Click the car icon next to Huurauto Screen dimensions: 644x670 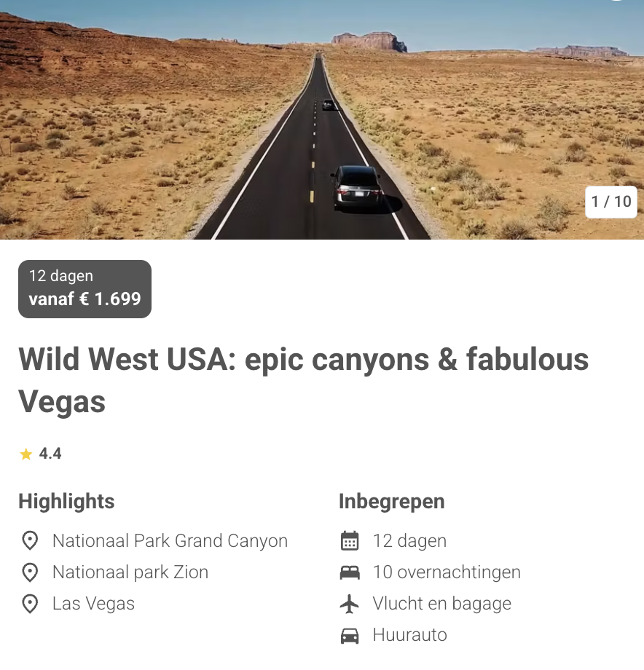(350, 635)
